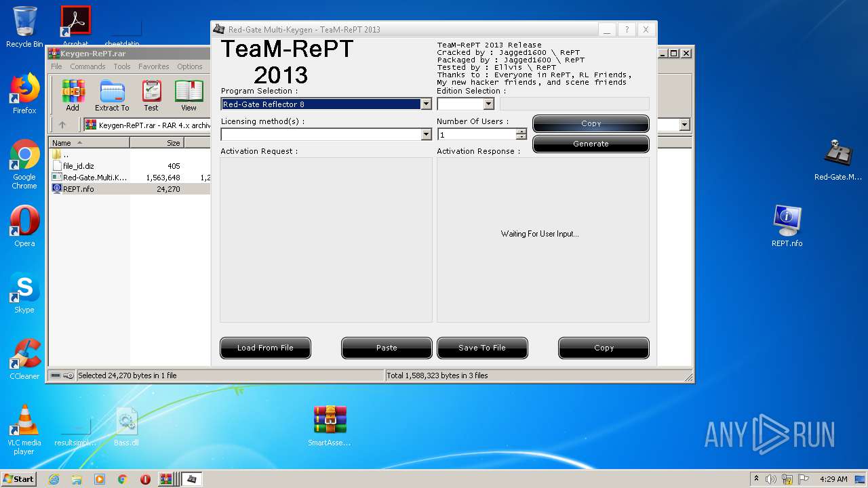Select the Skype desktop shortcut
The width and height of the screenshot is (868, 488).
click(x=24, y=293)
